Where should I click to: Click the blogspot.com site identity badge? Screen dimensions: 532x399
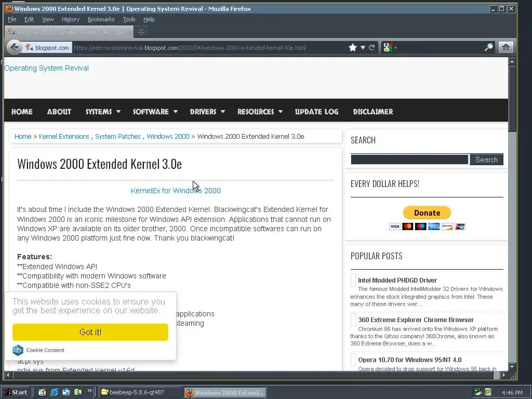47,47
